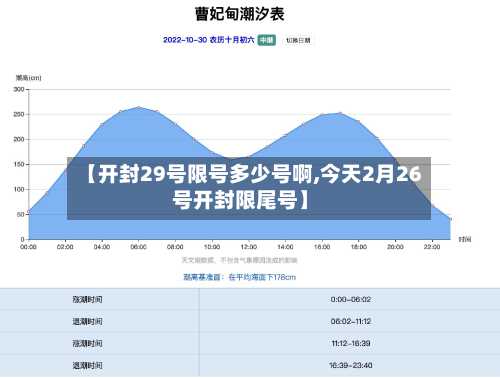This screenshot has height=378, width=500.
Task: Click the x-axis label 12:00
Action: pyautogui.click(x=249, y=247)
